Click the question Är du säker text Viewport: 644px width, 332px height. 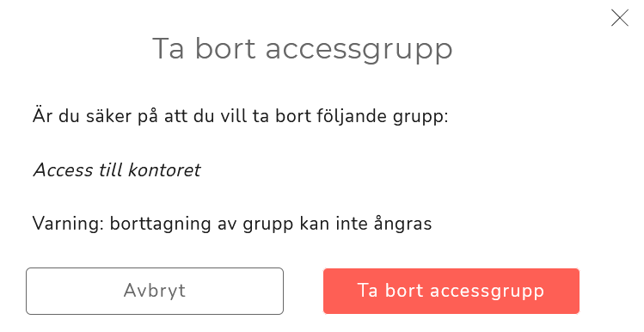(x=240, y=116)
